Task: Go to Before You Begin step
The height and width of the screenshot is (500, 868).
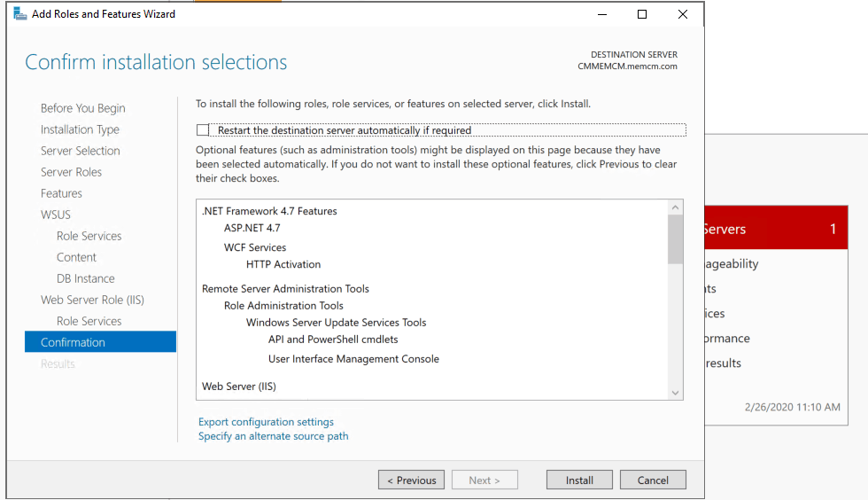Action: (x=82, y=108)
